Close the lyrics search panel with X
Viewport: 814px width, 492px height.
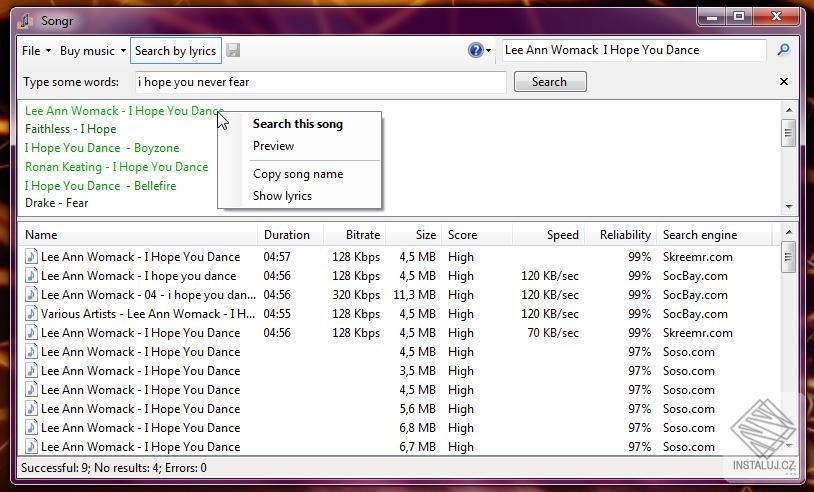click(784, 81)
